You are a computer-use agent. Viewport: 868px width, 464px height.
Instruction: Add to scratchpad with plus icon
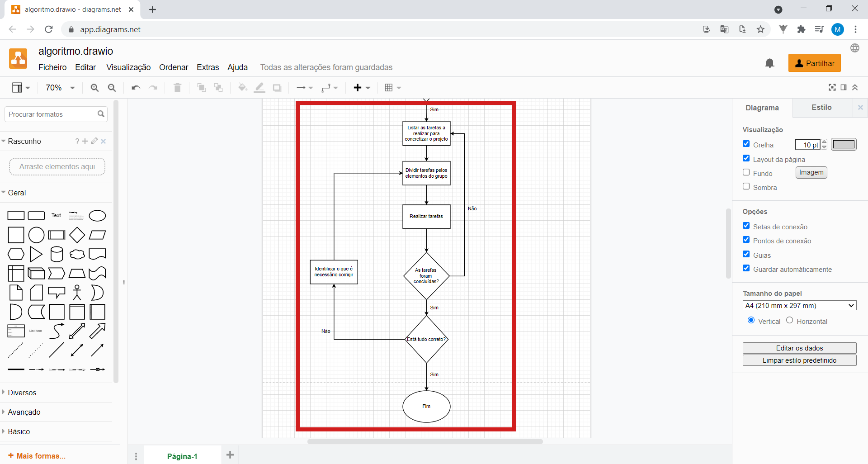tap(85, 141)
